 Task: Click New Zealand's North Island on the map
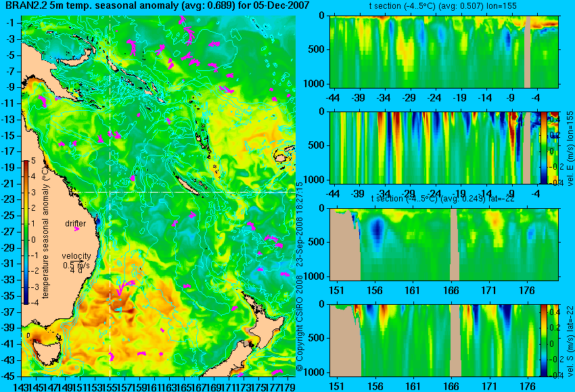[269, 330]
